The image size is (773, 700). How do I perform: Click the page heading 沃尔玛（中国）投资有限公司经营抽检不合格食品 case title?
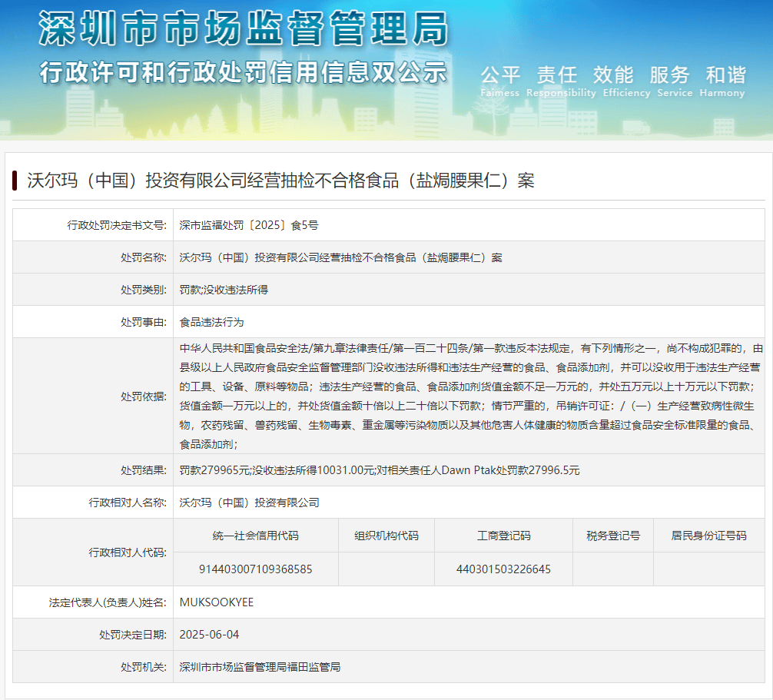click(x=280, y=181)
